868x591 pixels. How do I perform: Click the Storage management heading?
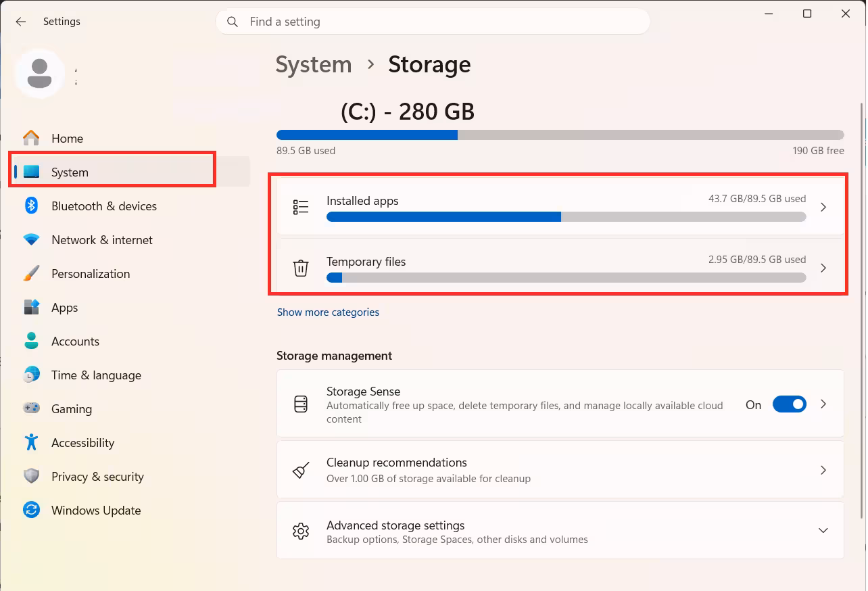(x=334, y=356)
